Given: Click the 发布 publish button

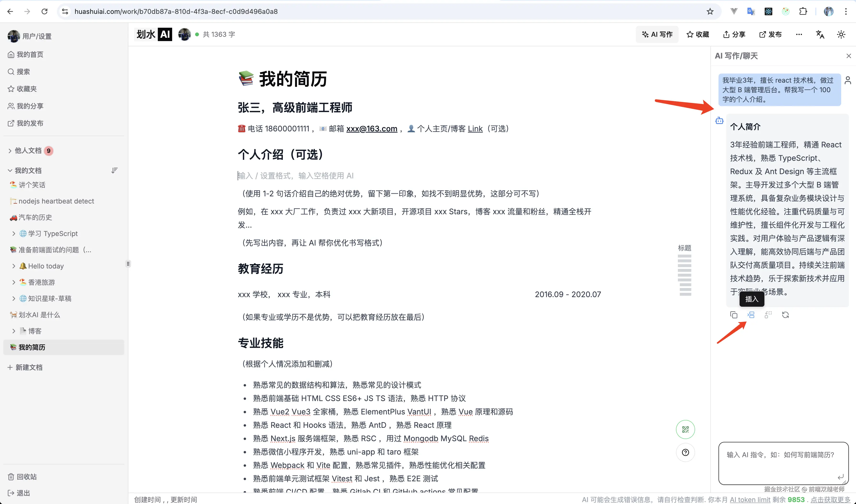Looking at the screenshot, I should pyautogui.click(x=770, y=34).
